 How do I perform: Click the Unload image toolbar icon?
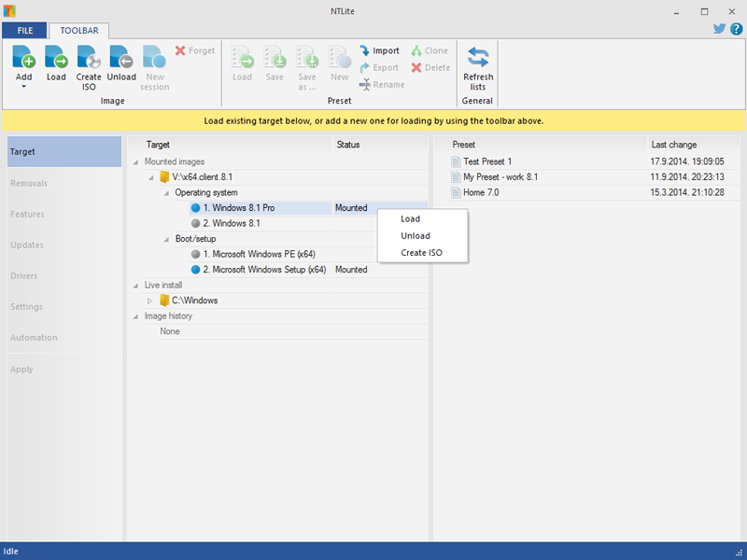[x=121, y=57]
